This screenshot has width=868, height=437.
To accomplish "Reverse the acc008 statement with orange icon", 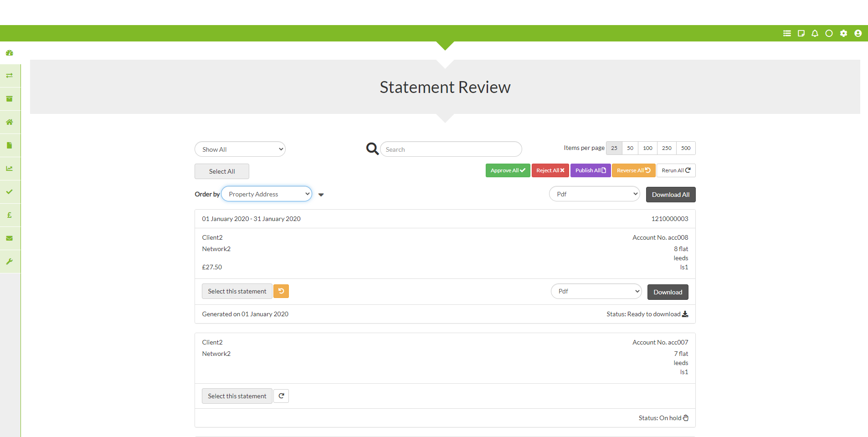I will pyautogui.click(x=281, y=291).
